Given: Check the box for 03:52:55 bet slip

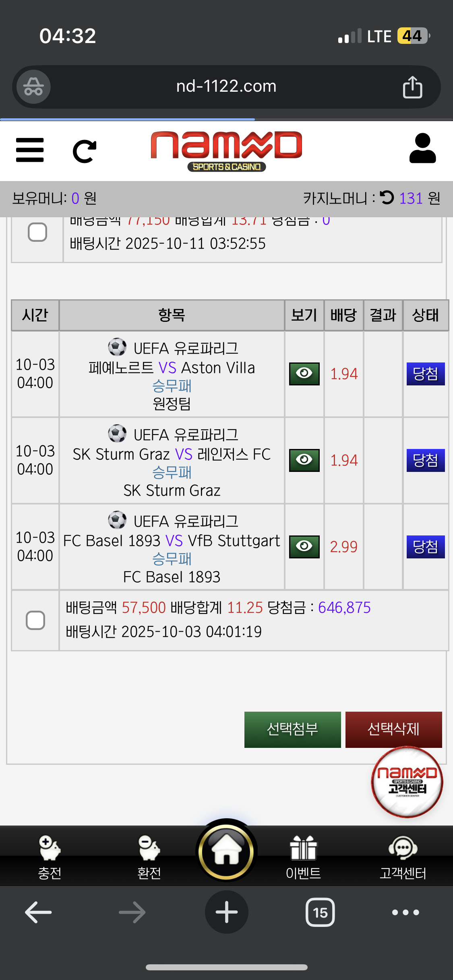Looking at the screenshot, I should tap(37, 232).
